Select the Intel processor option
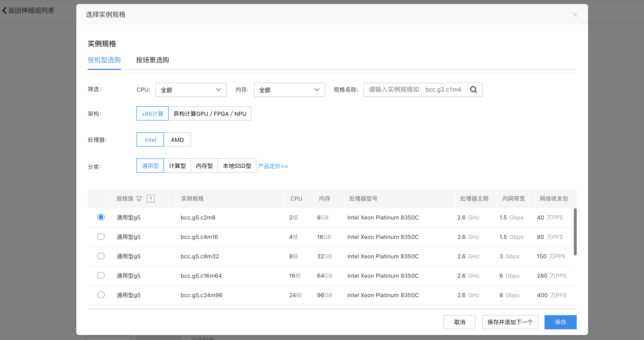Screen dimensions: 644x340 point(150,140)
